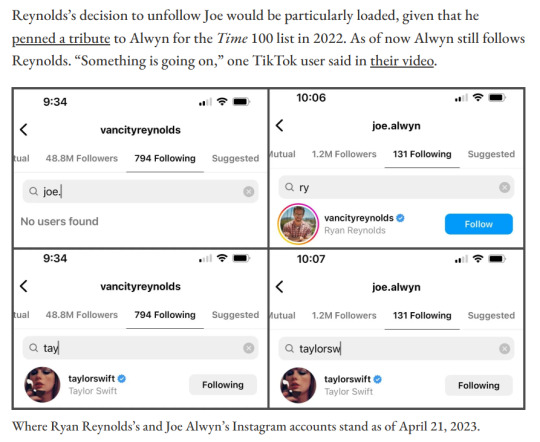This screenshot has height=442, width=540.
Task: Clear the 'joe.' search field
Action: 249,192
